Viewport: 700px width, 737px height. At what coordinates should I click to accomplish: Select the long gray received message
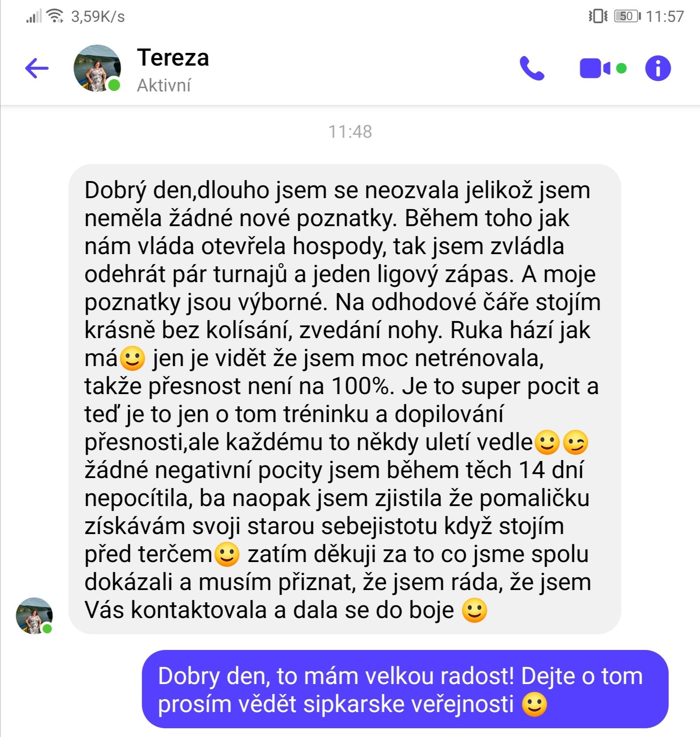tap(345, 399)
